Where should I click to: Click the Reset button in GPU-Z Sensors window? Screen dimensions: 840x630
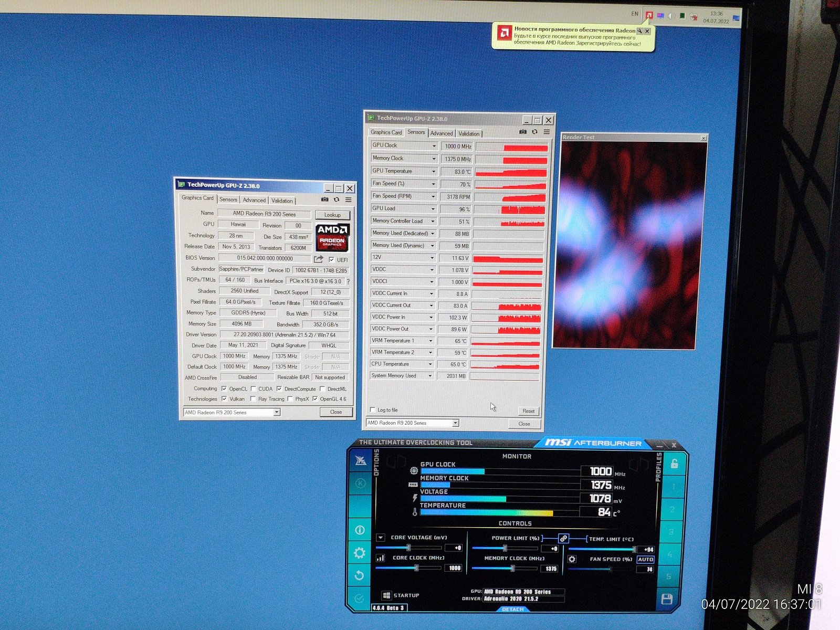click(528, 411)
